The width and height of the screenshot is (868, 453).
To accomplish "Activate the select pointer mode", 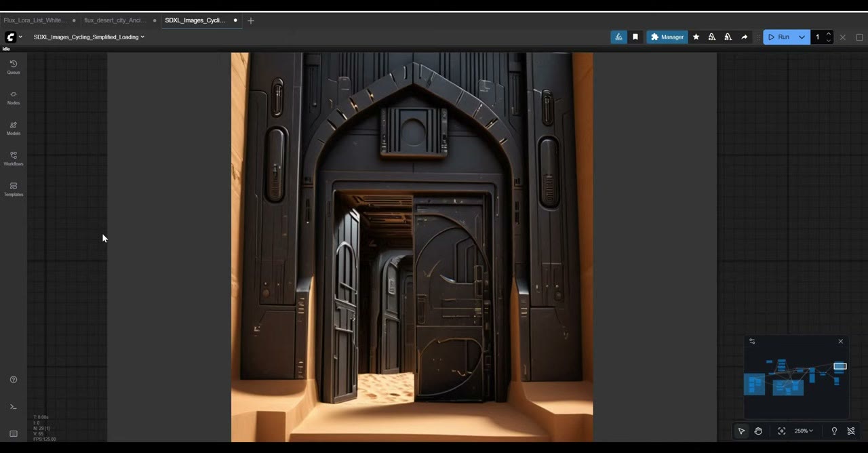I will coord(741,431).
